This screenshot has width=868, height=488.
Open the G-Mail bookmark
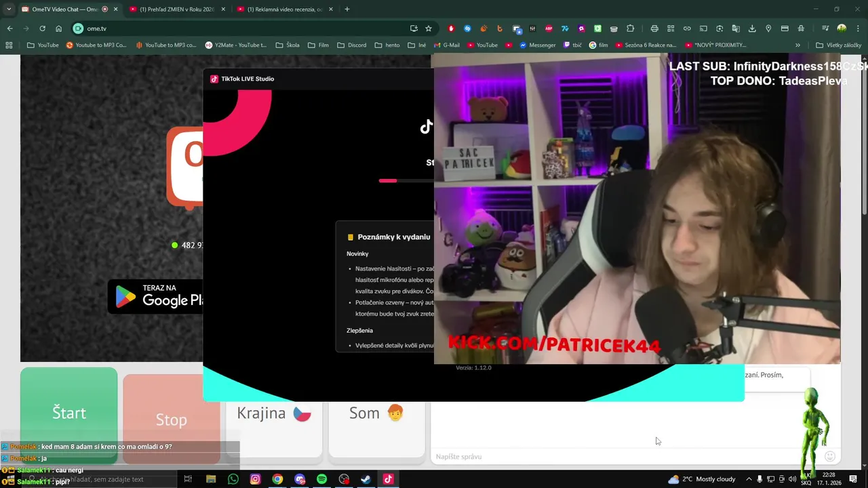pos(446,45)
